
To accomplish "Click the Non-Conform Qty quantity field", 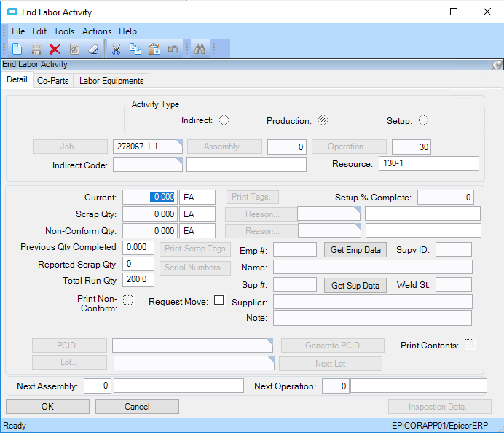I will [150, 230].
